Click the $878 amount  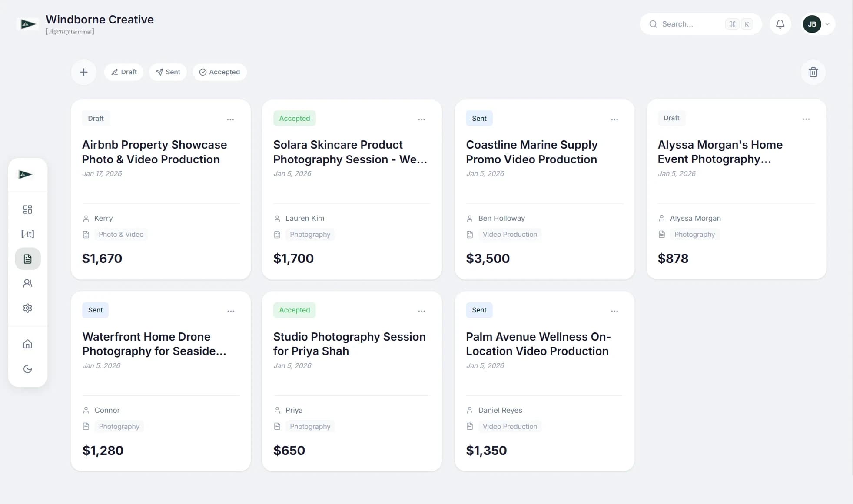(673, 259)
